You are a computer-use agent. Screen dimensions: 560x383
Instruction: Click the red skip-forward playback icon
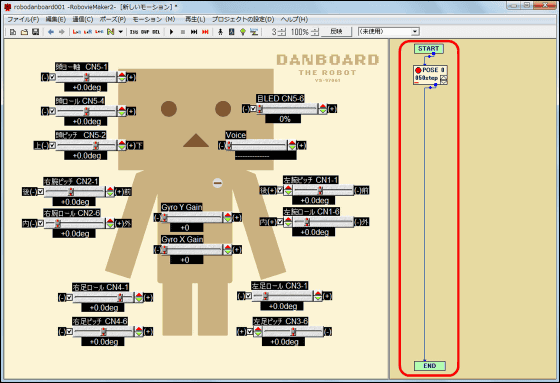pyautogui.click(x=205, y=32)
